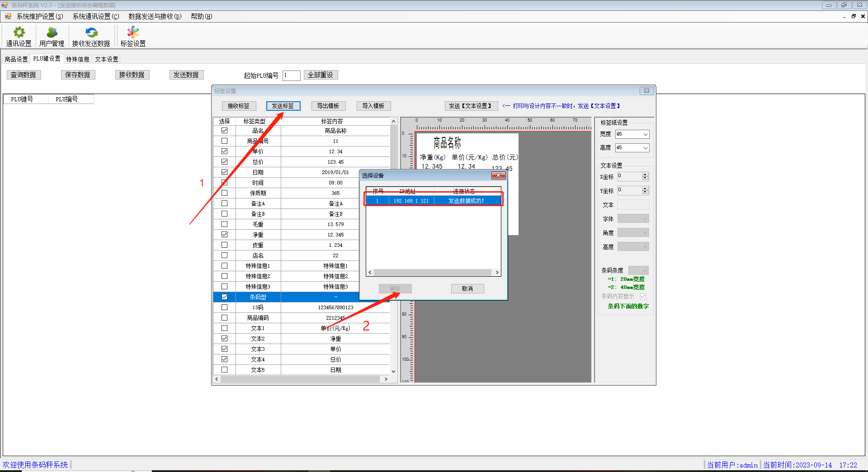
Task: Enable the 保质期 checkbox
Action: (224, 193)
